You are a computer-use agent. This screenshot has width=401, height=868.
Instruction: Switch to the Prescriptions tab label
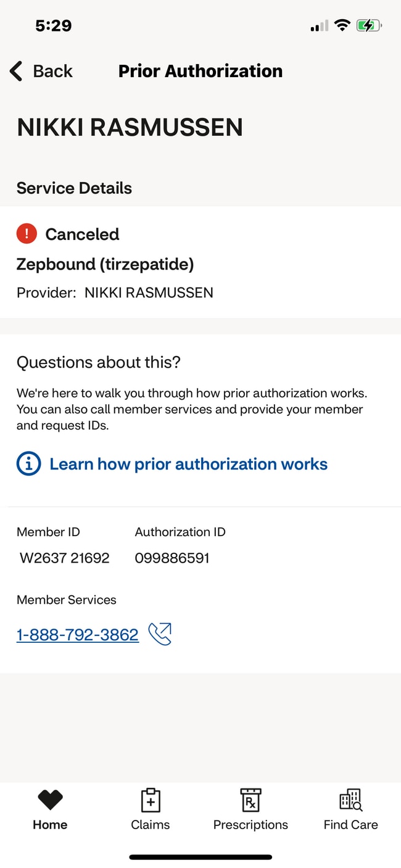[x=250, y=825]
